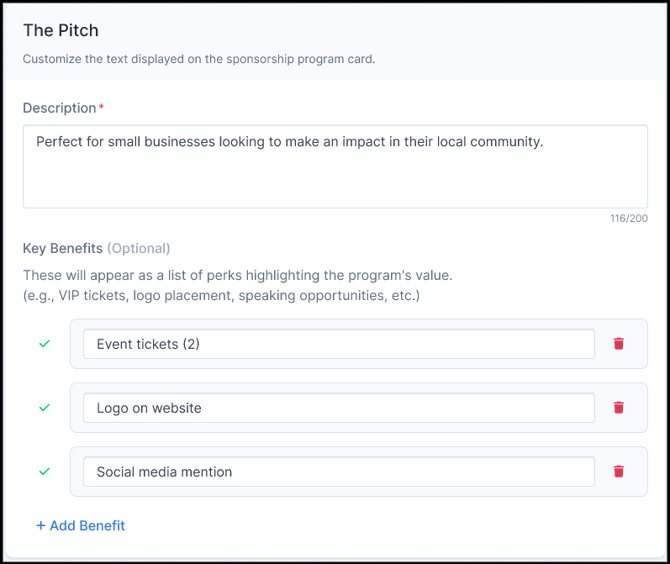Image resolution: width=670 pixels, height=564 pixels.
Task: Click green checkmark beside Social media mention
Action: pyautogui.click(x=44, y=471)
